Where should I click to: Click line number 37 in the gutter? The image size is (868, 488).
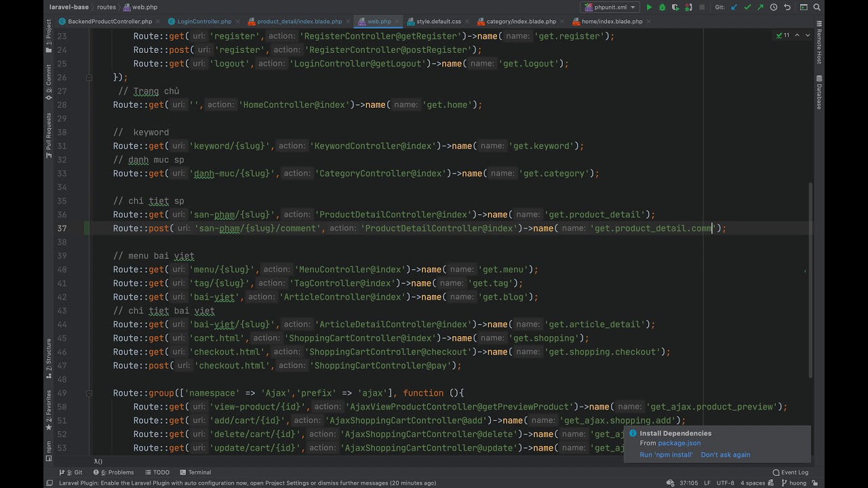(62, 228)
